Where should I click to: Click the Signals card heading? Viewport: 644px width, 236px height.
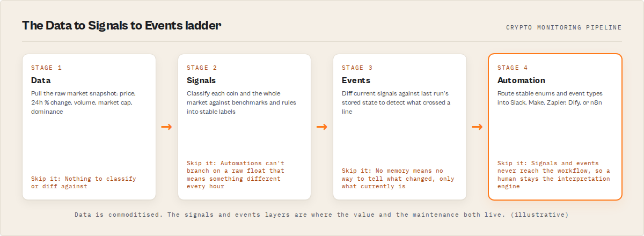click(x=201, y=80)
